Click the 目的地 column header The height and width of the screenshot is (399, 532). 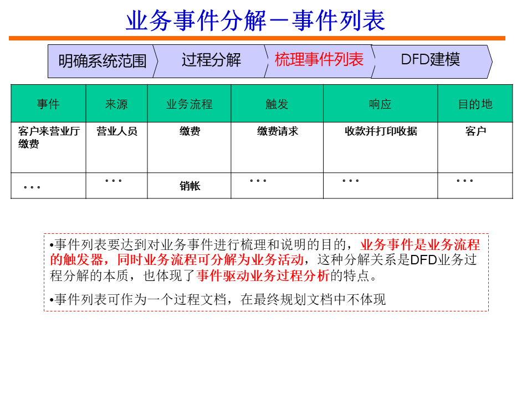pyautogui.click(x=475, y=104)
